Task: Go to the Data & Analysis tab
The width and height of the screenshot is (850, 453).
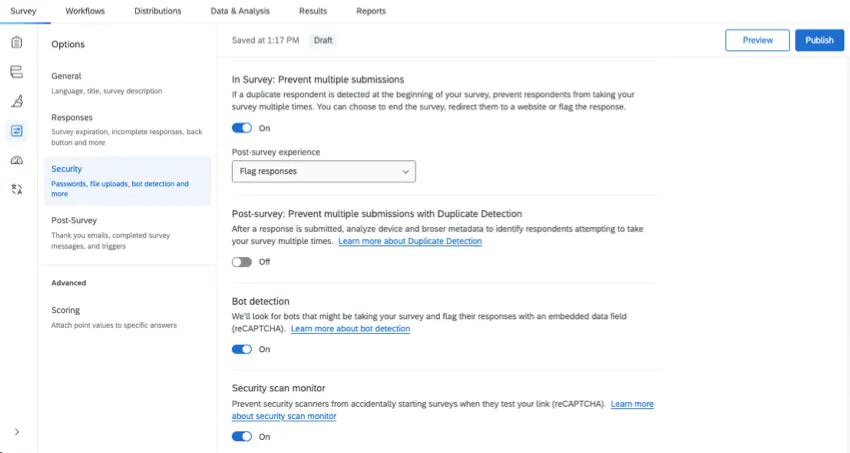Action: (x=240, y=11)
